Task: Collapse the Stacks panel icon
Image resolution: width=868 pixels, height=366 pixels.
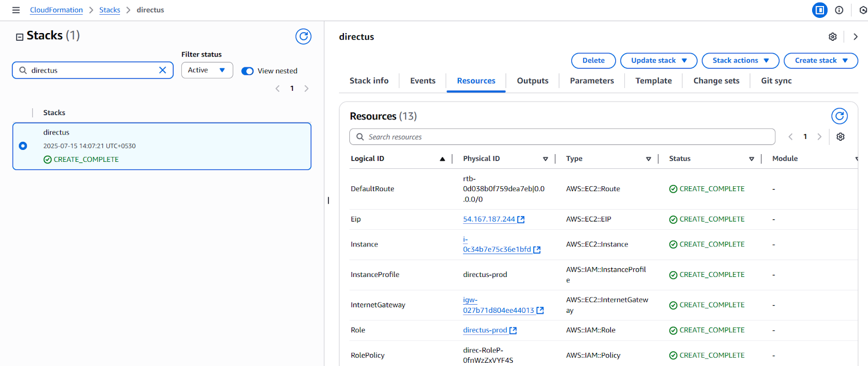Action: (20, 37)
